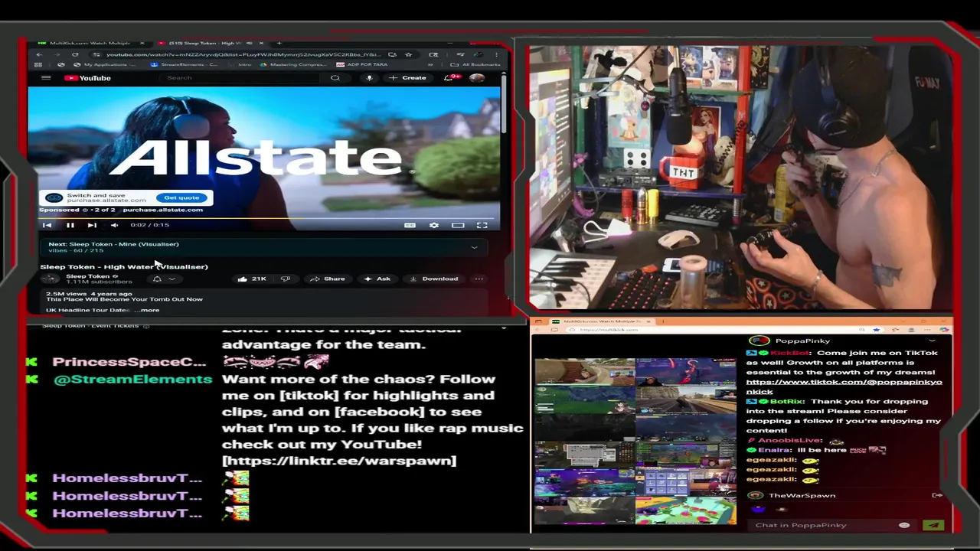Viewport: 980px width, 551px height.
Task: Collapse the PoppaPinky chat header chevron
Action: click(x=932, y=341)
